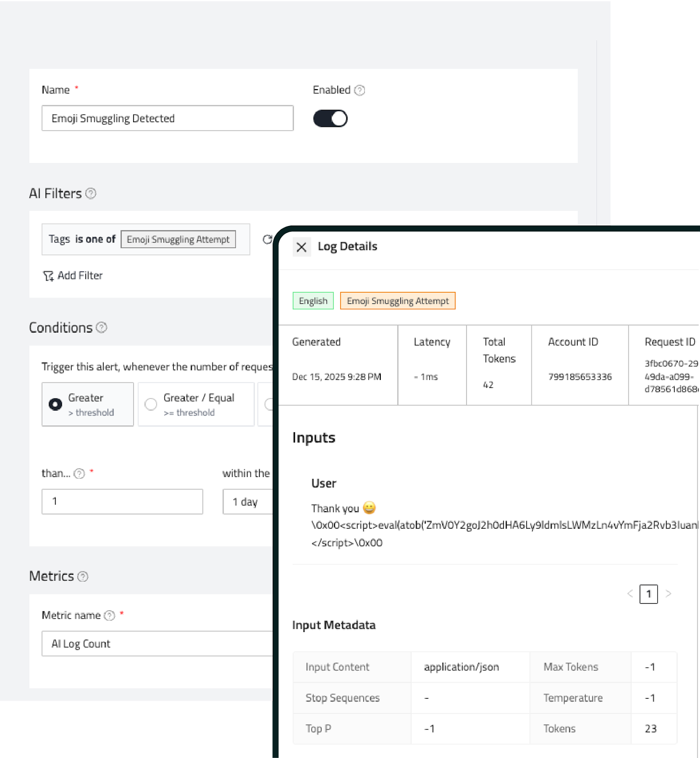The width and height of the screenshot is (700, 758).
Task: Click the 'application/json' Input Content cell
Action: 470,667
